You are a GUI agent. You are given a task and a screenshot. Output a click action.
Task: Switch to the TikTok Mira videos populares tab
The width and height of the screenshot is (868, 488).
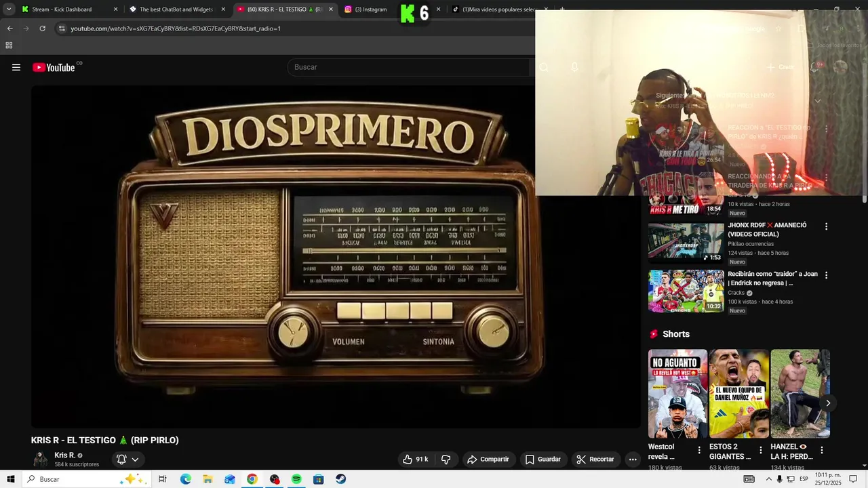coord(498,9)
